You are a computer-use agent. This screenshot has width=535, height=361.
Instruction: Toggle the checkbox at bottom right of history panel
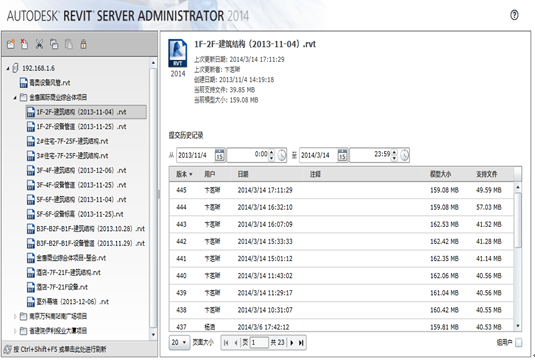[x=518, y=342]
